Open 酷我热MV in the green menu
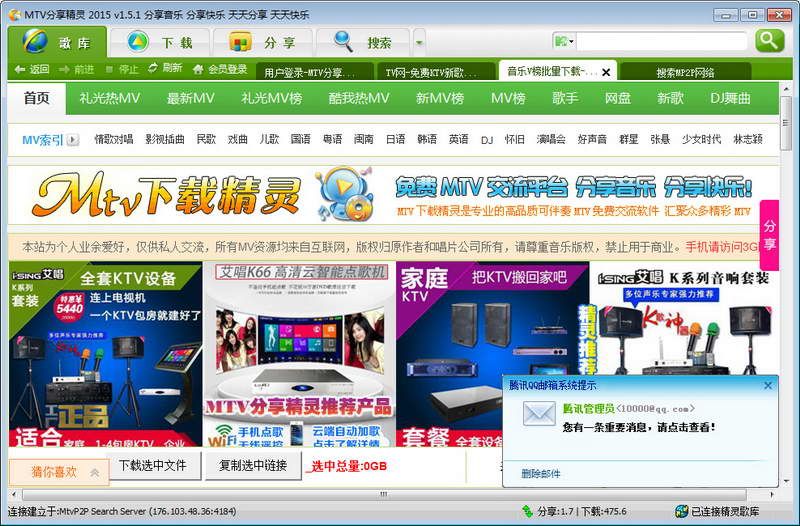The height and width of the screenshot is (526, 800). [359, 98]
